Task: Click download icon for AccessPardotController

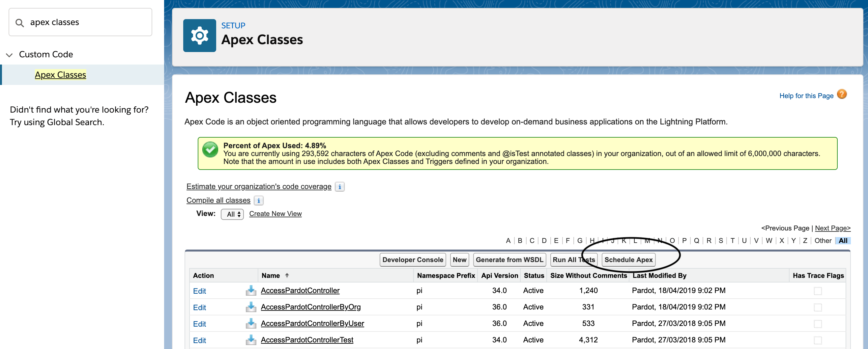Action: (251, 290)
